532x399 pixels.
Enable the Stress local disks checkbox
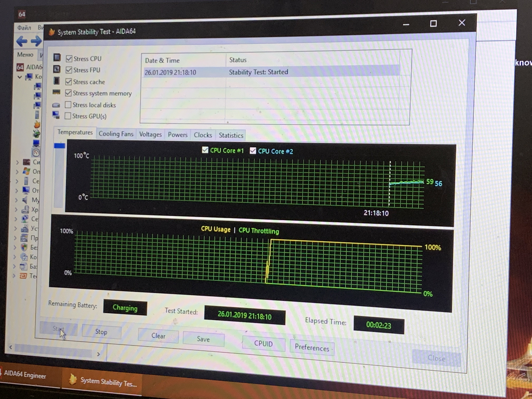click(x=68, y=104)
